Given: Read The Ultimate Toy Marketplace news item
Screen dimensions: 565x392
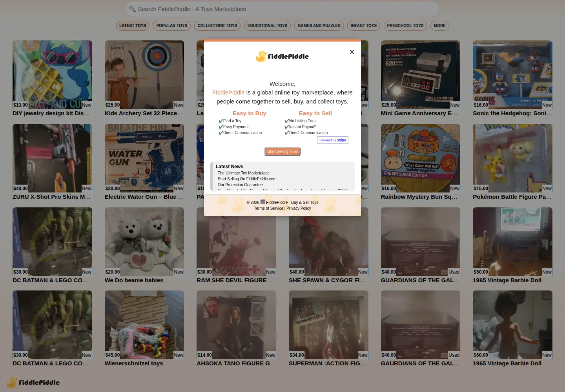Looking at the screenshot, I should point(244,173).
